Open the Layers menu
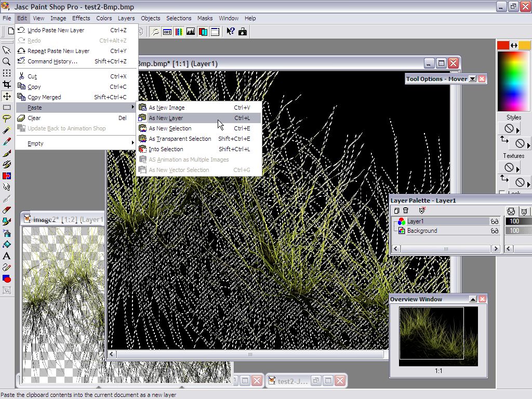This screenshot has height=399, width=532. pyautogui.click(x=126, y=18)
